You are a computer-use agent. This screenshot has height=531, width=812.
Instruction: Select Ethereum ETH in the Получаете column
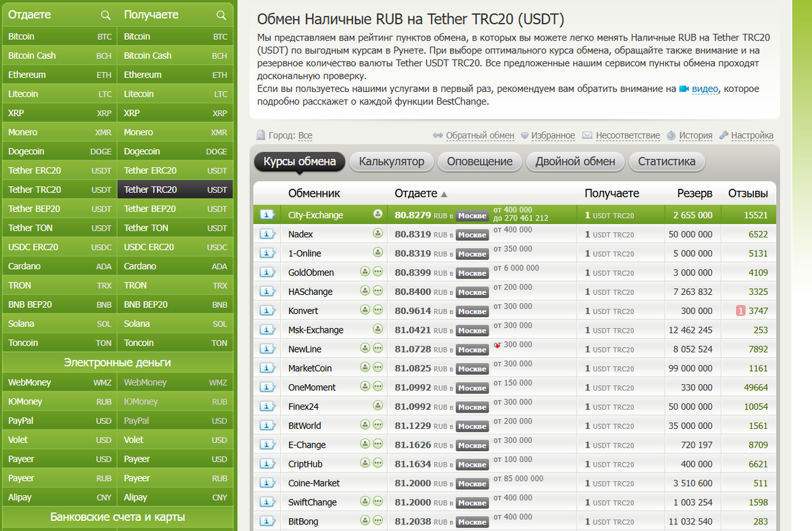point(175,75)
